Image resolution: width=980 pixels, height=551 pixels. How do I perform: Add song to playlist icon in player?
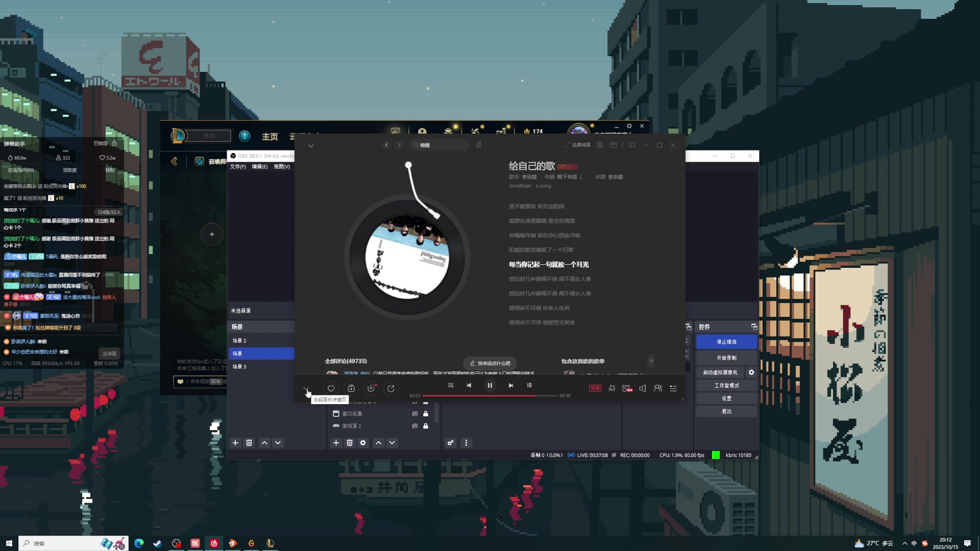click(351, 388)
